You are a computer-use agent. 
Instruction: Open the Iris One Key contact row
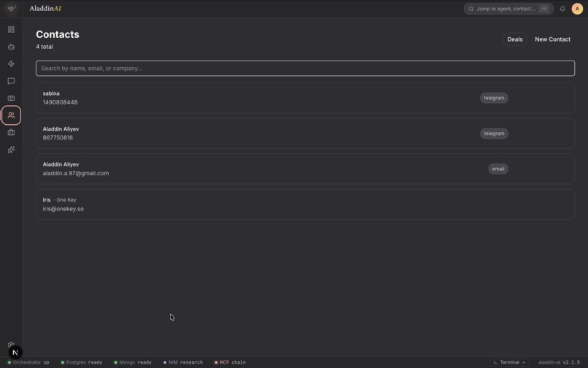click(x=305, y=204)
